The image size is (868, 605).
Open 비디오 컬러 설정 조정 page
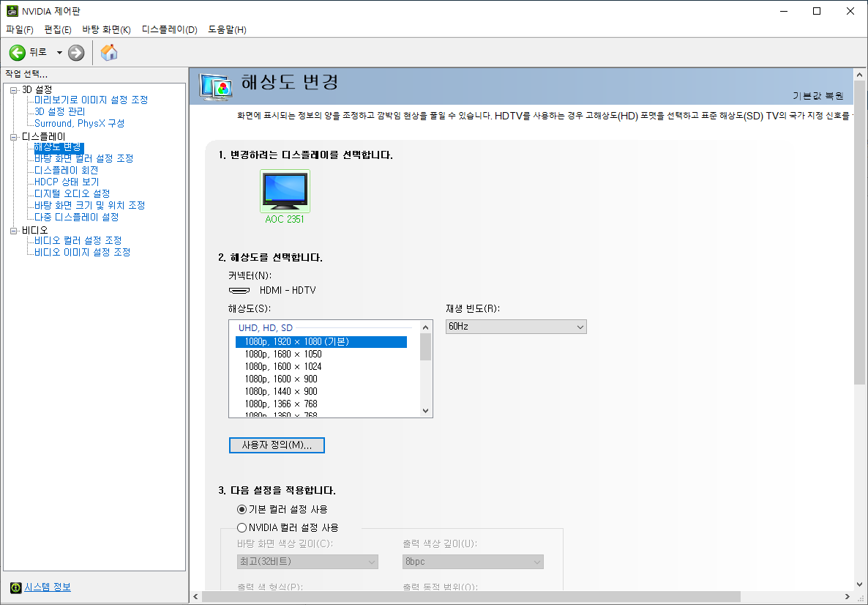[x=78, y=240]
